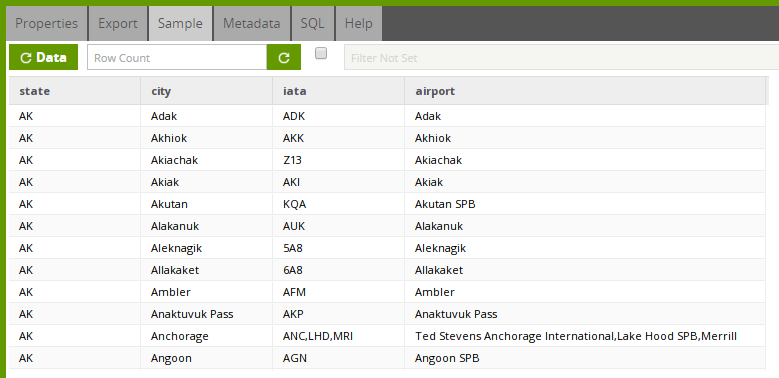779x378 pixels.
Task: Click inside the Row Count field
Action: pos(177,58)
